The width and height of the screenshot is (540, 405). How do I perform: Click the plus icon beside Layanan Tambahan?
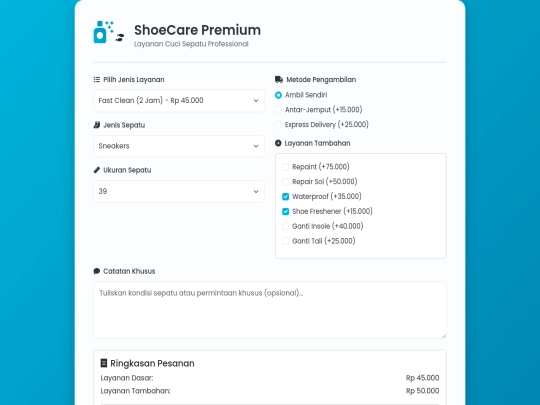tap(278, 143)
